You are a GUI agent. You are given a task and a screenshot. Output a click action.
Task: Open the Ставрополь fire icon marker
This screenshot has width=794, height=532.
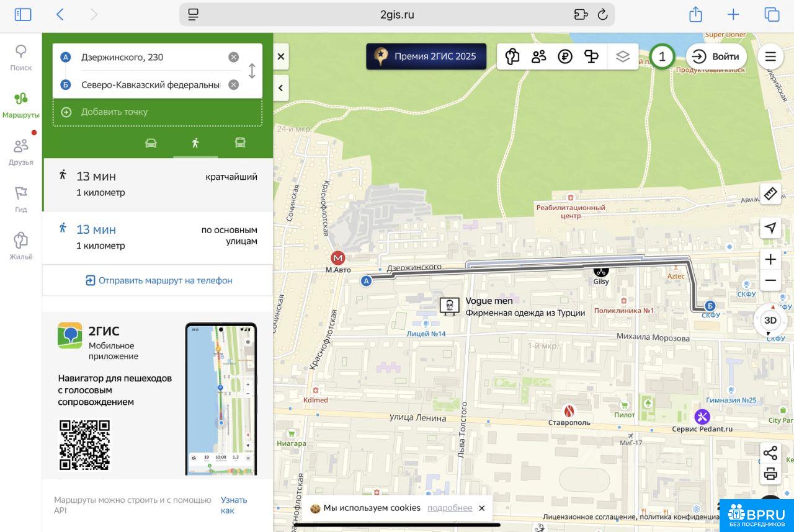coord(569,410)
